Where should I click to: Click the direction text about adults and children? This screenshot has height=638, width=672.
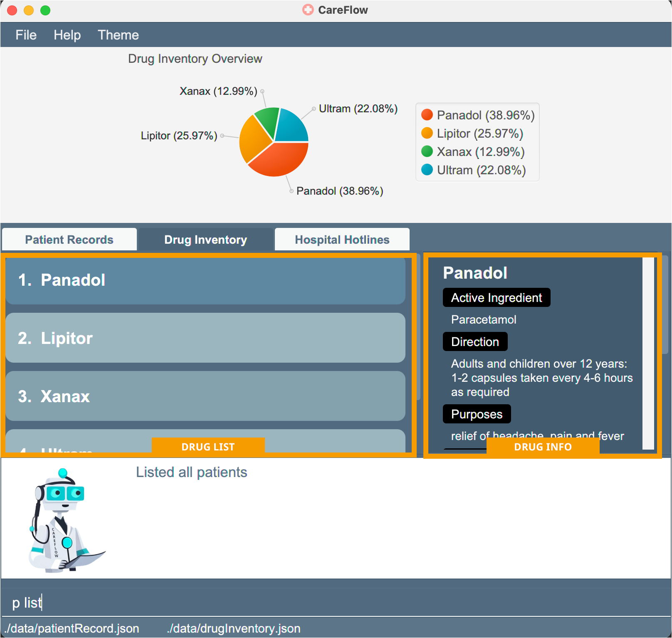[x=542, y=378]
